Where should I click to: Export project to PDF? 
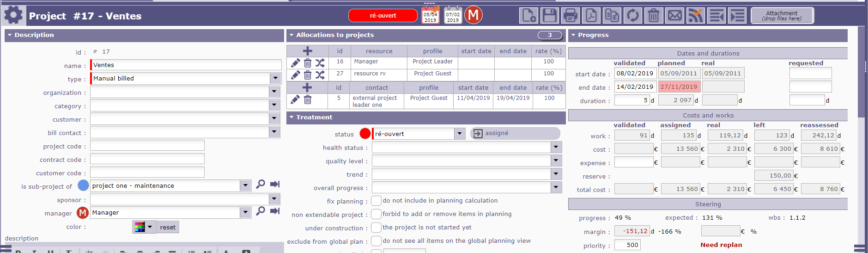(x=591, y=16)
